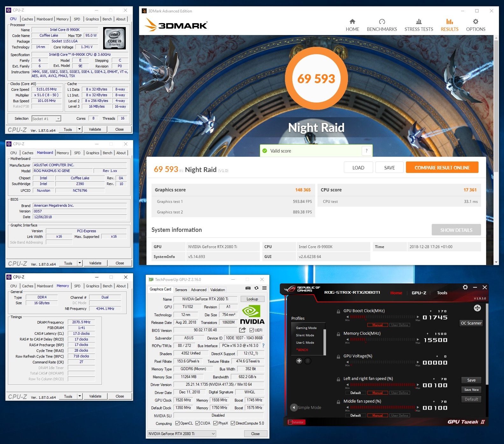This screenshot has width=504, height=444.
Task: Click Compare Result Online button
Action: [442, 168]
